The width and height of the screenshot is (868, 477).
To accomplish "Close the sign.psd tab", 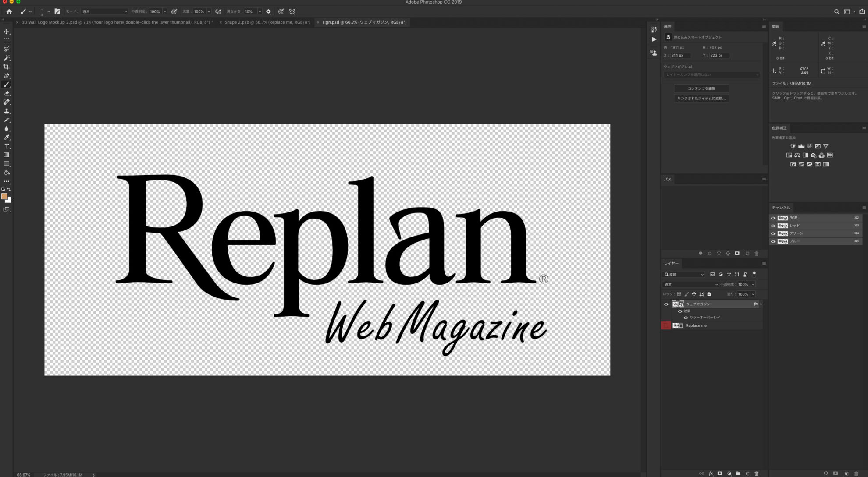I will 318,22.
